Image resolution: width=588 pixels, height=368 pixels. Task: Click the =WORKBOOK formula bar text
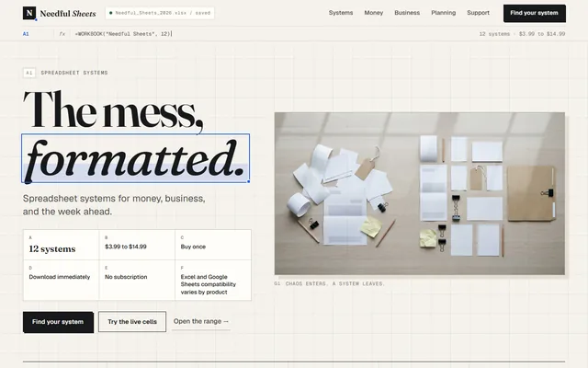[123, 34]
